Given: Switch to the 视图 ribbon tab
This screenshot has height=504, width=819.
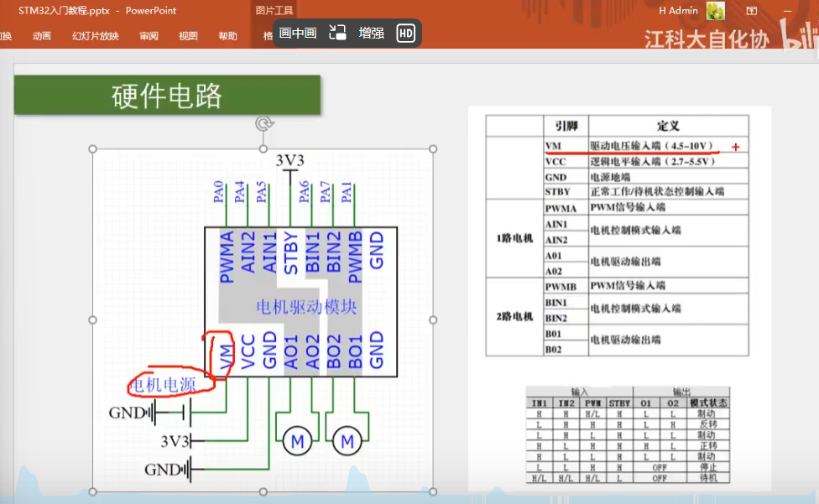Looking at the screenshot, I should [188, 36].
